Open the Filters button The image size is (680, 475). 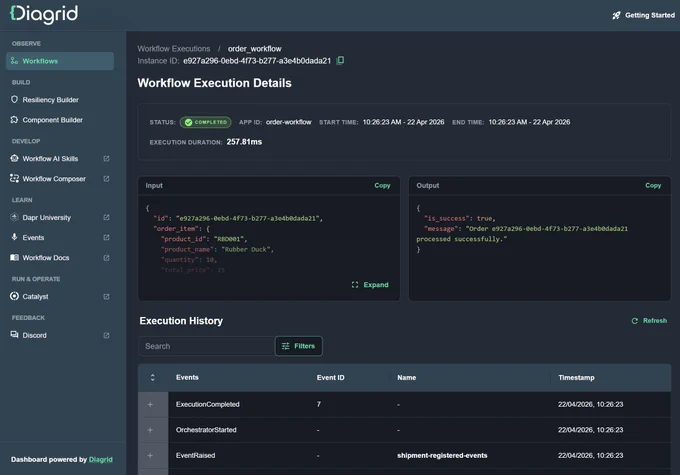tap(298, 346)
